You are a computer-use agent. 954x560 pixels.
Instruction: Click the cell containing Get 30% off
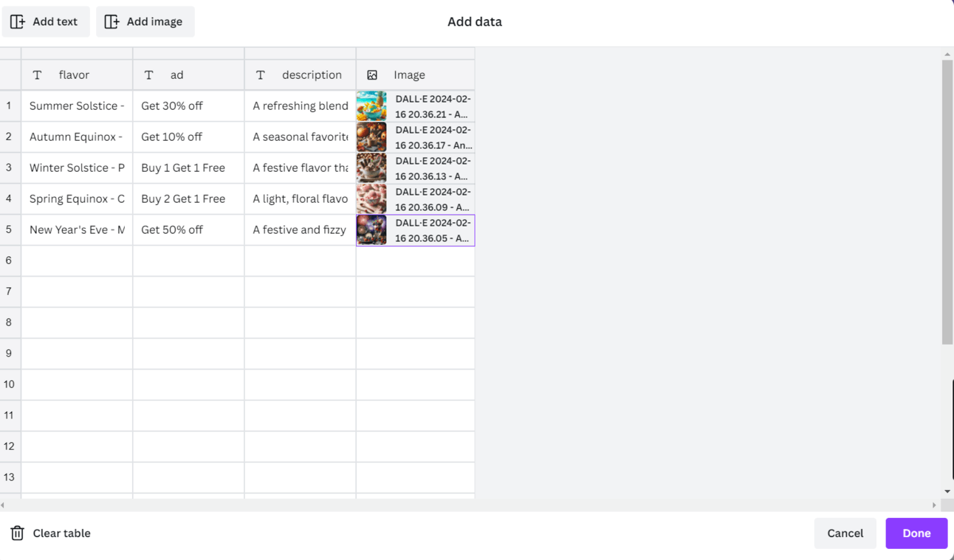pyautogui.click(x=188, y=106)
